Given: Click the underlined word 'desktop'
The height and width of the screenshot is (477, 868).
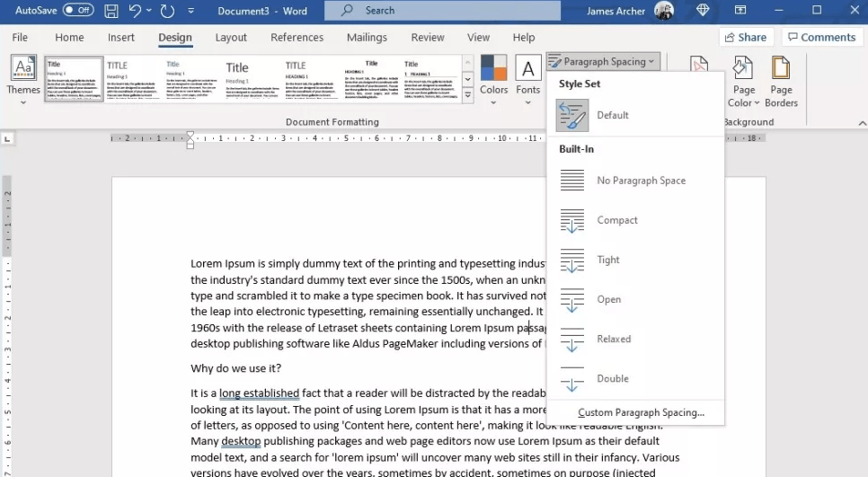Looking at the screenshot, I should (241, 441).
